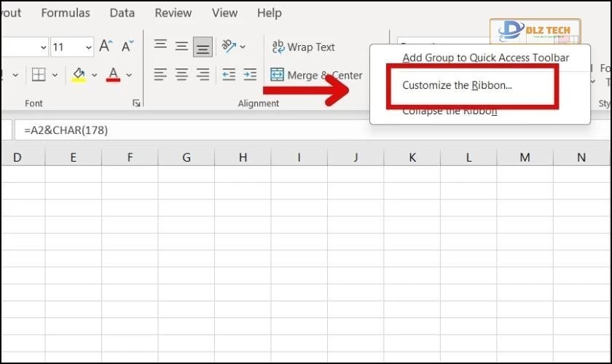Apply Top Align to the cell
The image size is (612, 364).
[x=160, y=47]
